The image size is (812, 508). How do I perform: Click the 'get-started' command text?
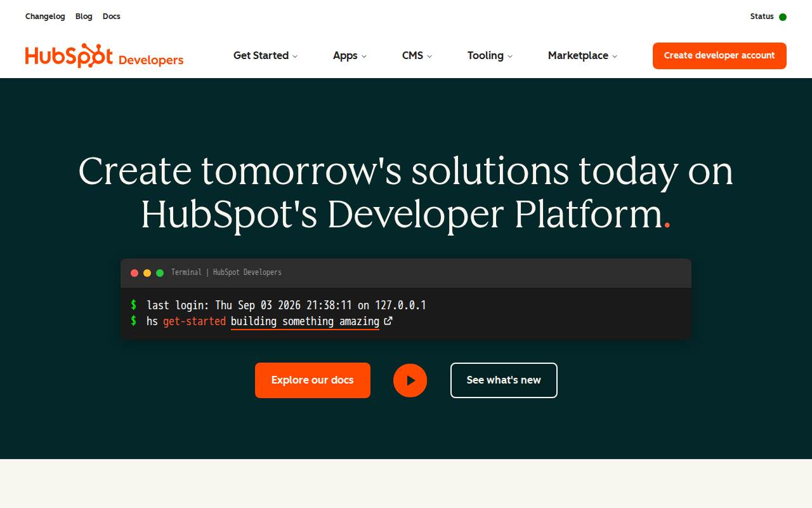(194, 321)
